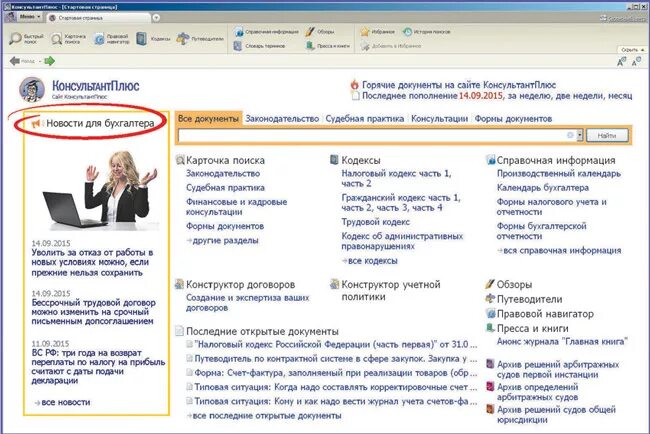The width and height of the screenshot is (650, 434).
Task: Switch to the Формы документов search tab
Action: point(513,119)
